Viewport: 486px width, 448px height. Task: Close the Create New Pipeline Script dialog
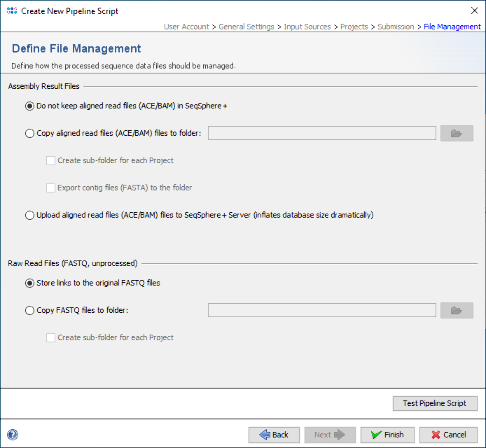click(x=474, y=11)
